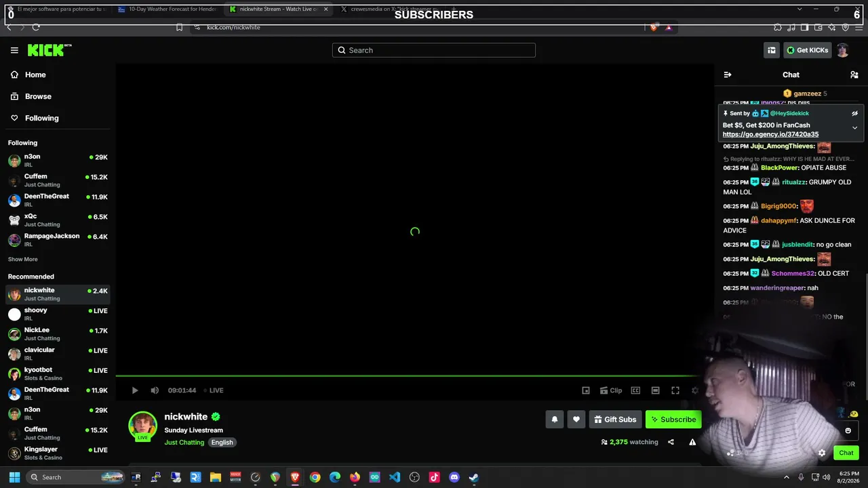Screen dimensions: 868x488
Task: Open Brave browser main menu
Action: pos(859,27)
